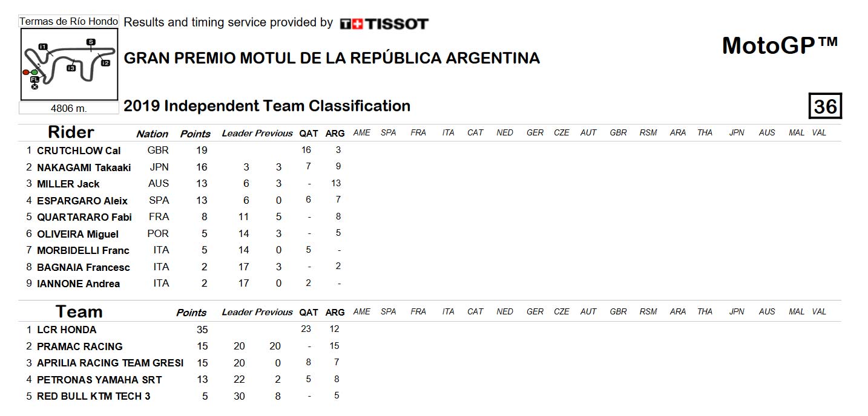The image size is (868, 416).
Task: Click the QAT column header in the Rider table
Action: click(308, 133)
